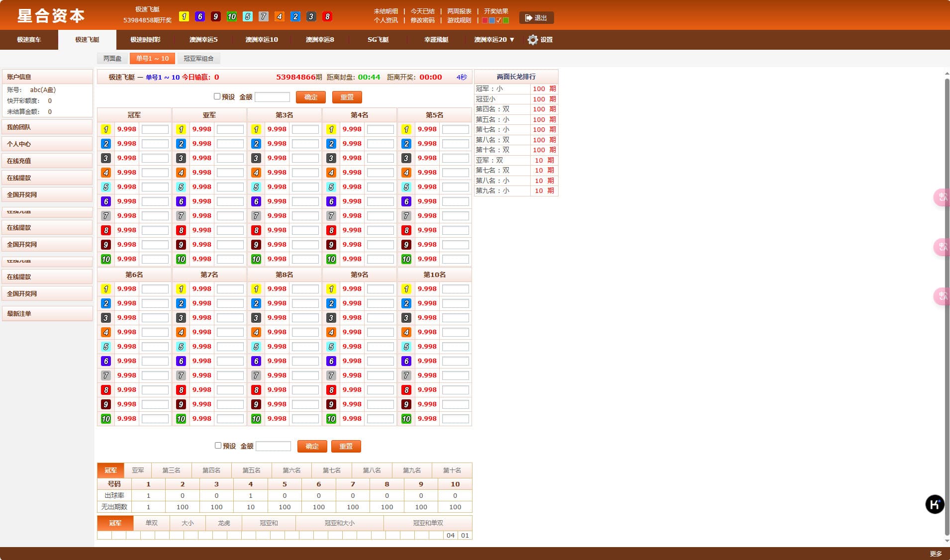The width and height of the screenshot is (950, 560).
Task: Expand the 澳洲幸运20 dropdown menu
Action: (x=494, y=40)
